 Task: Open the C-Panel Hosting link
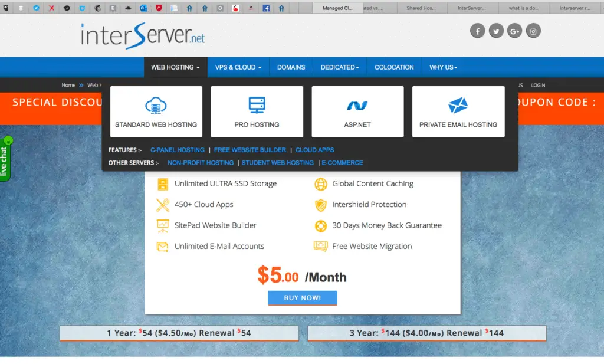coord(178,150)
